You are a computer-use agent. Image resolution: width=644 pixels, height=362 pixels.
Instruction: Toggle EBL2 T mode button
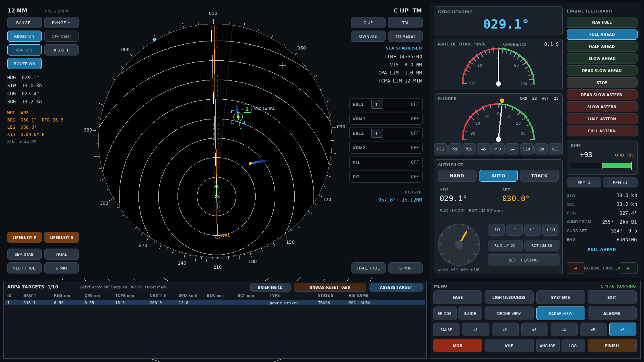coord(377,133)
